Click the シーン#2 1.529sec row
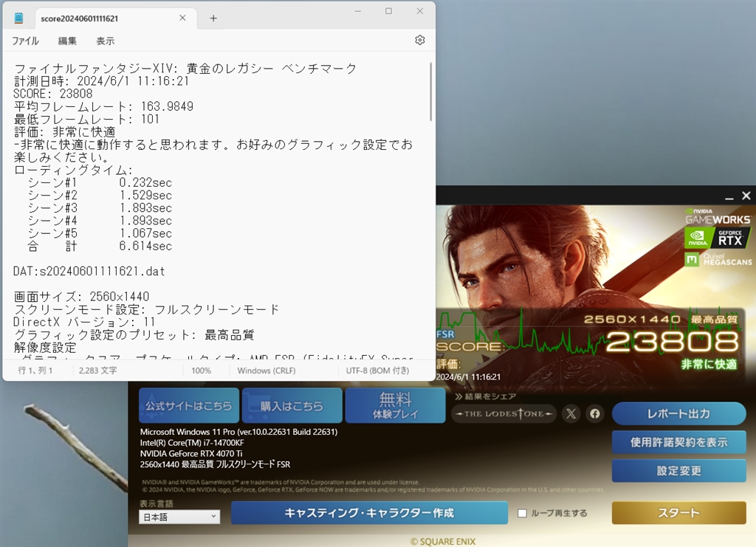 (100, 195)
